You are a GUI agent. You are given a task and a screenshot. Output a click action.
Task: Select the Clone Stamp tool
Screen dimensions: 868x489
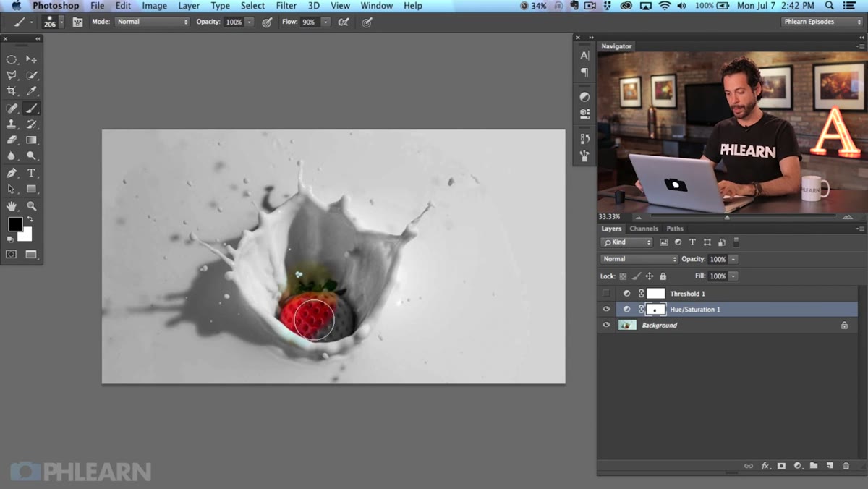click(x=12, y=124)
